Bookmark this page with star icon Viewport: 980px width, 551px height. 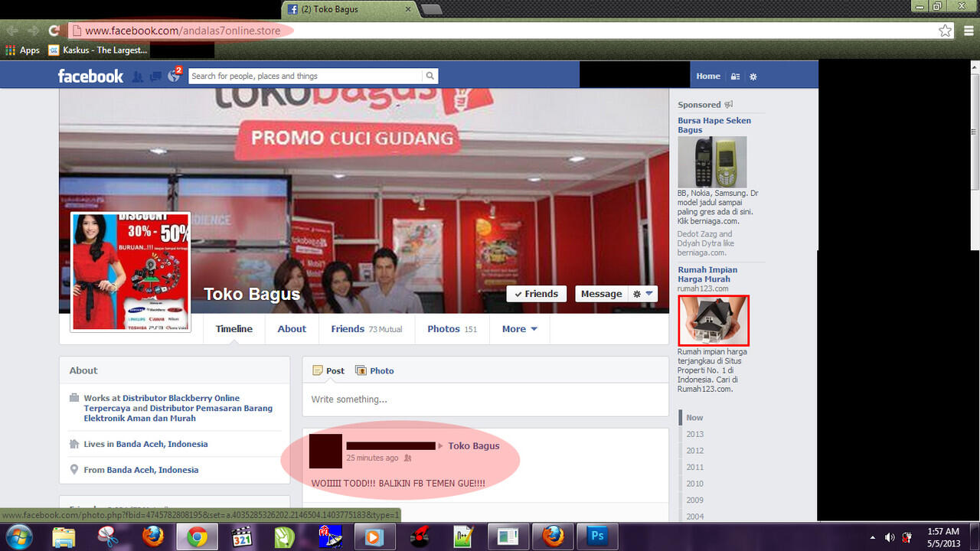point(946,31)
